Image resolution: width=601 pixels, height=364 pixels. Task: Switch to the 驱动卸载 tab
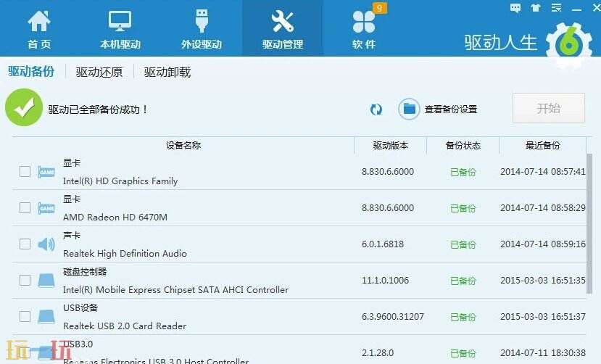(167, 72)
